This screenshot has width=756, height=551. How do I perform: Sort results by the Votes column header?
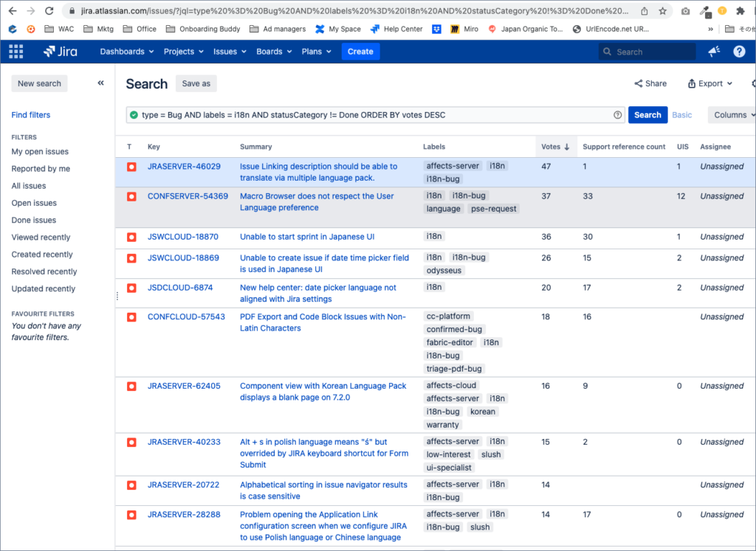pos(555,147)
